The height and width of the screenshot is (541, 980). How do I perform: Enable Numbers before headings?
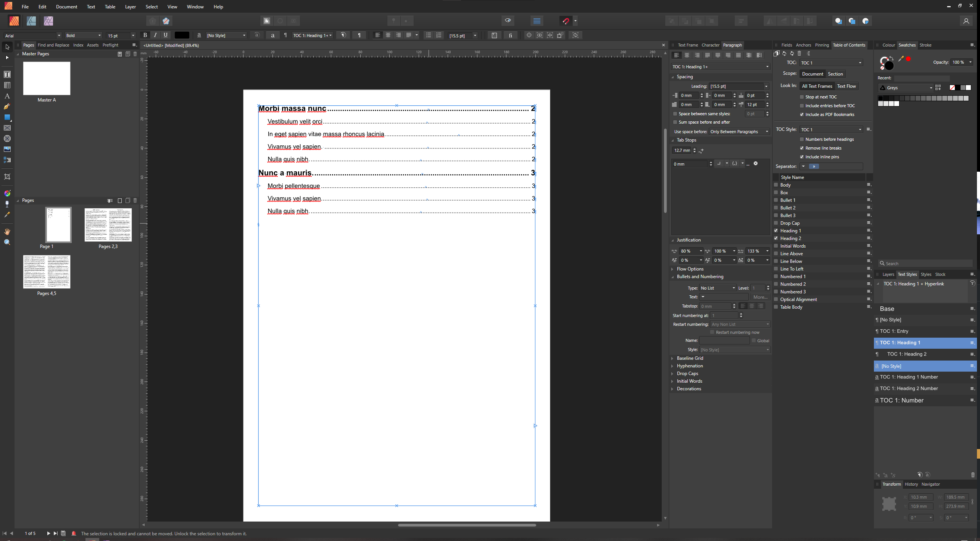[x=802, y=139]
